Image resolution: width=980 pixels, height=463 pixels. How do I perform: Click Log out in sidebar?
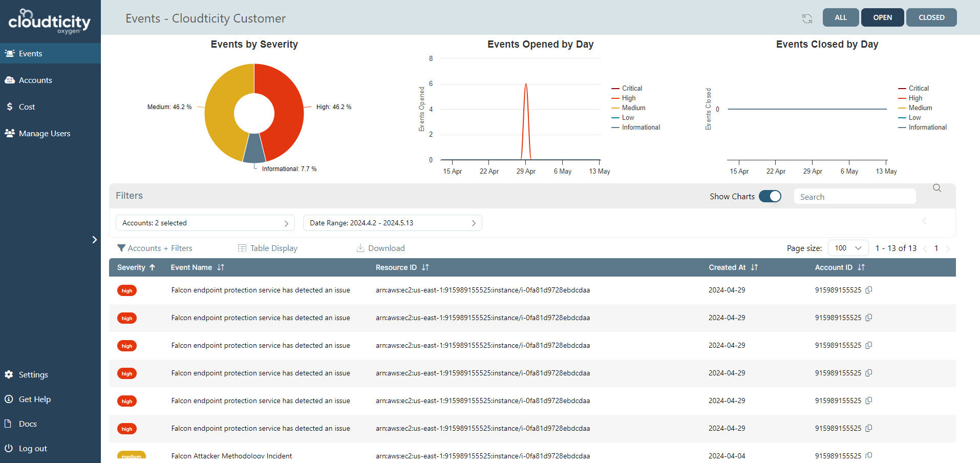point(33,448)
